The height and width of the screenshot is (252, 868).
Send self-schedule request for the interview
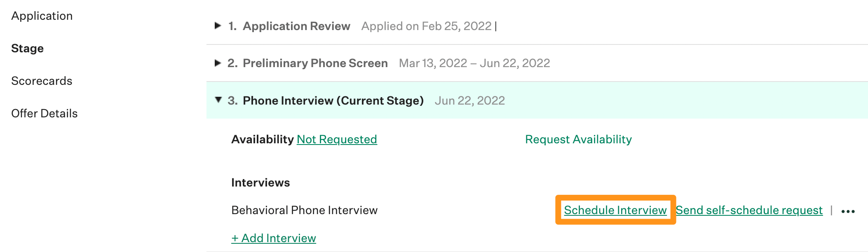[x=750, y=210]
